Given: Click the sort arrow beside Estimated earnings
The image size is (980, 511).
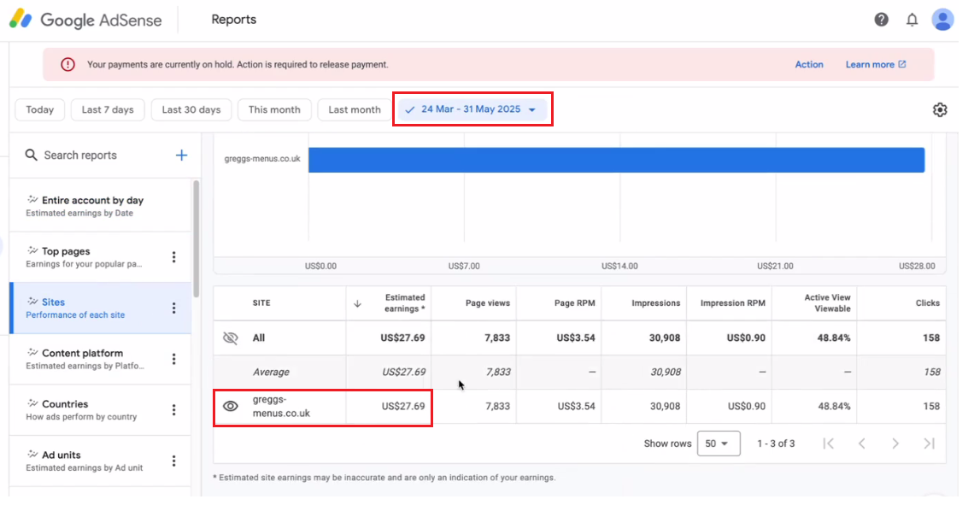Looking at the screenshot, I should 357,303.
